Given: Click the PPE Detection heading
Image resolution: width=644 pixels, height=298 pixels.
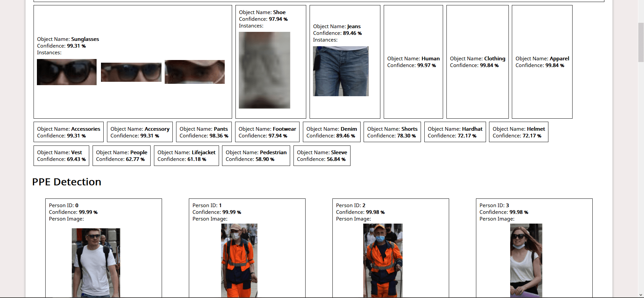Looking at the screenshot, I should click(67, 182).
